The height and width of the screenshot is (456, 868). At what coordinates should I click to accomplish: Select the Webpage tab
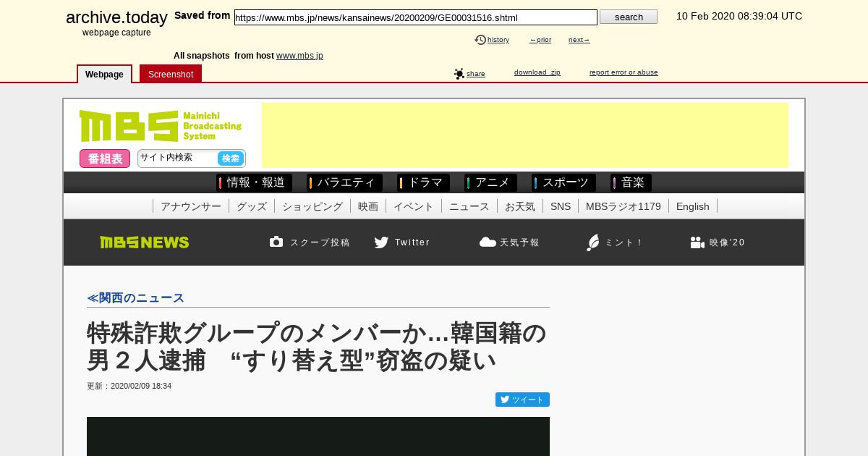[104, 74]
